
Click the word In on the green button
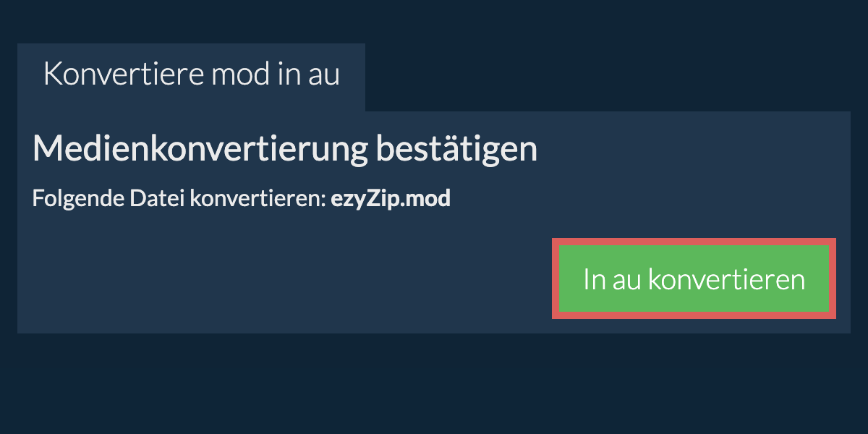point(594,279)
